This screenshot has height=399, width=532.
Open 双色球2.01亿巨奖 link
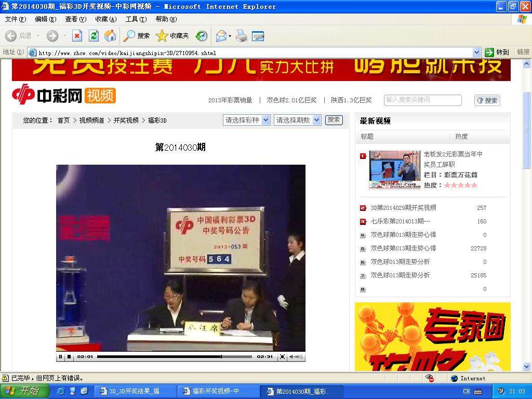click(x=291, y=100)
